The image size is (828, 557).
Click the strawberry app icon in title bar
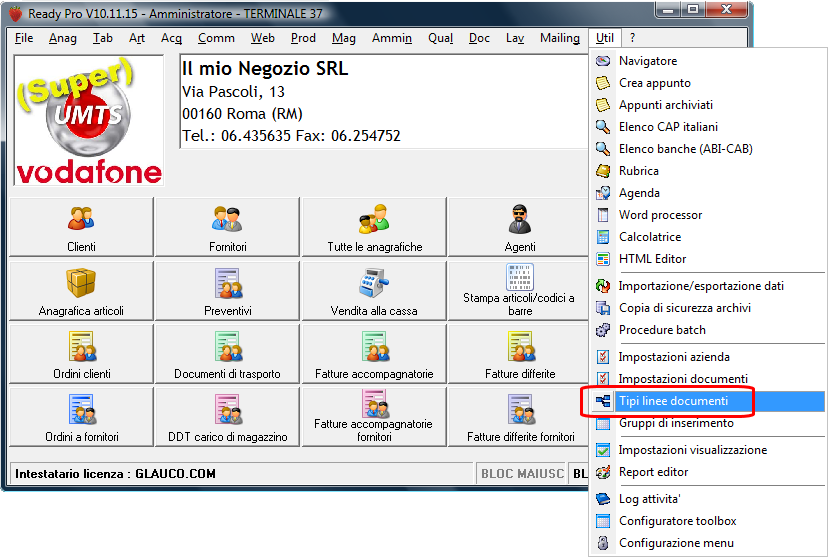click(x=16, y=14)
